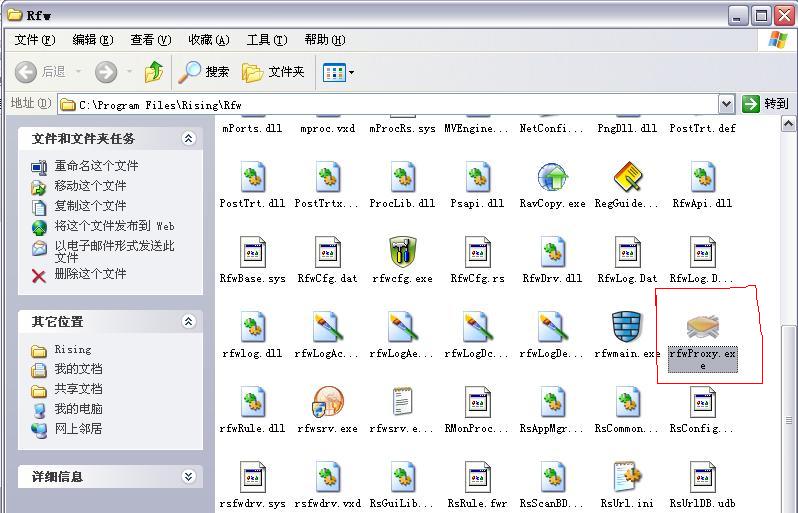The image size is (798, 513).
Task: Select the RfwBase.sys file icon
Action: (253, 252)
